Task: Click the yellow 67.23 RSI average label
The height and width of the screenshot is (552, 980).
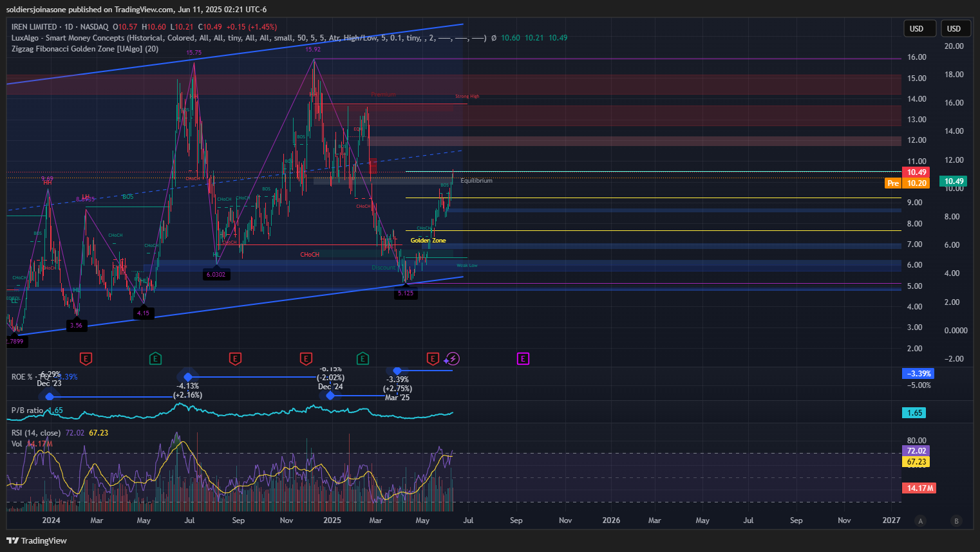Action: [917, 461]
